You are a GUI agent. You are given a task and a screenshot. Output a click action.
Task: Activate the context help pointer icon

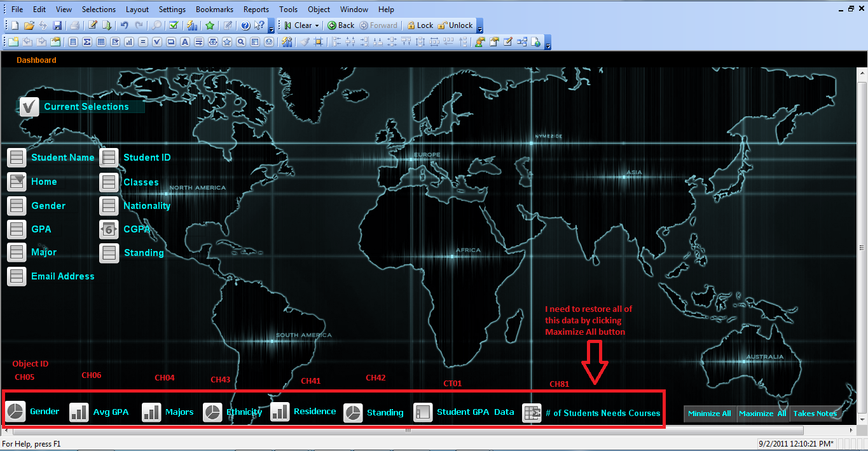259,25
